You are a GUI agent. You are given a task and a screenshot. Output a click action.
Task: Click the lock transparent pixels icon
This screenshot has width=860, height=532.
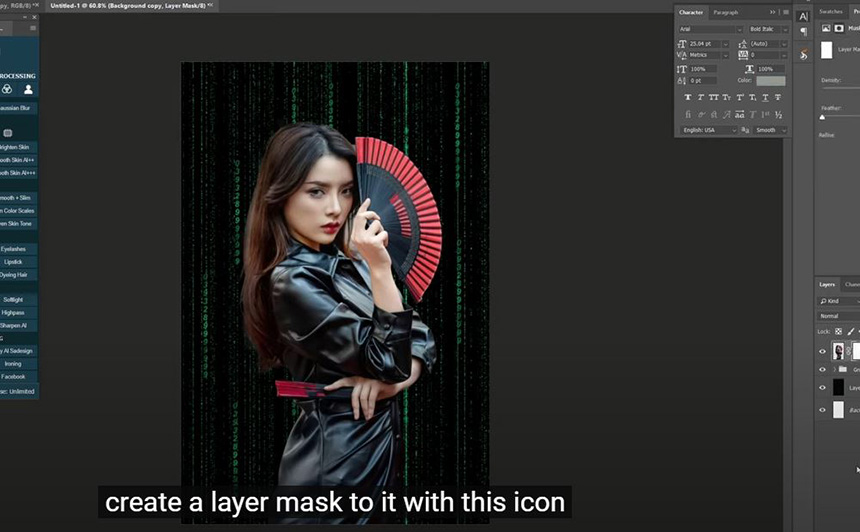pos(838,331)
